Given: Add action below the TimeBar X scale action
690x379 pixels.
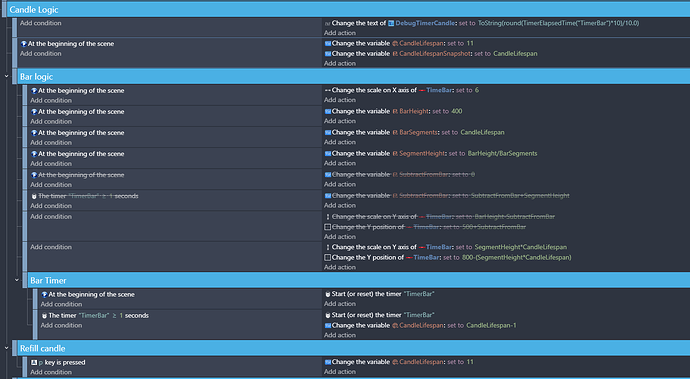Looking at the screenshot, I should (340, 100).
